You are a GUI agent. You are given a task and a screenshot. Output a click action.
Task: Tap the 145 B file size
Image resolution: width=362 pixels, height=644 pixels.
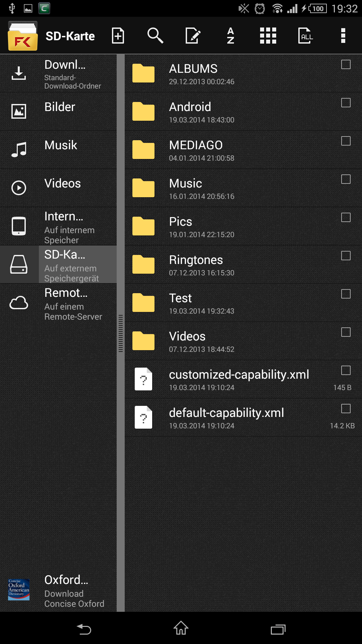pyautogui.click(x=342, y=388)
